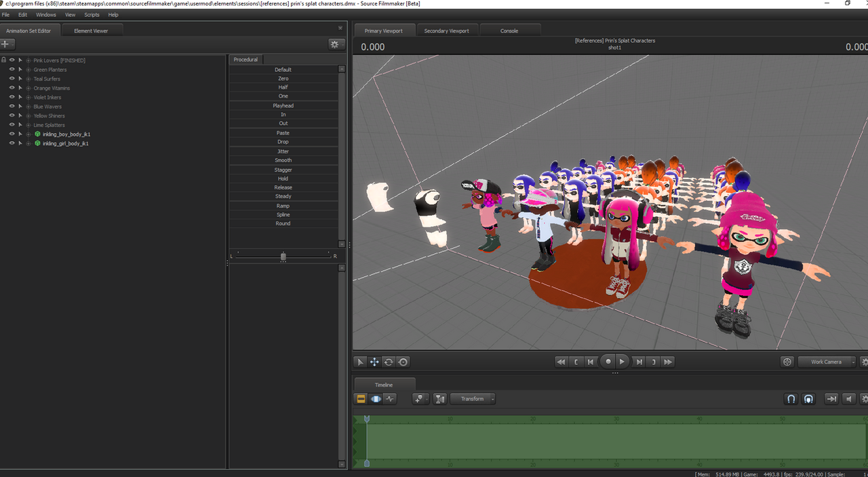The width and height of the screenshot is (868, 477).
Task: Switch to the Secondary Viewport tab
Action: [x=447, y=31]
